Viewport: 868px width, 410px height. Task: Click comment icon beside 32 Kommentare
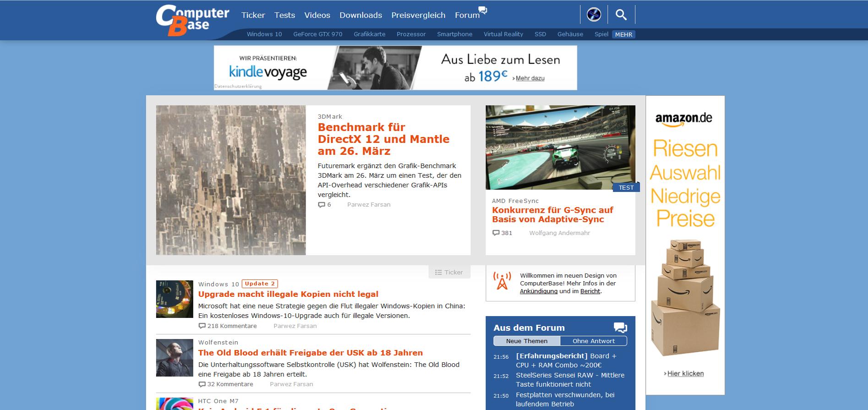pos(202,384)
